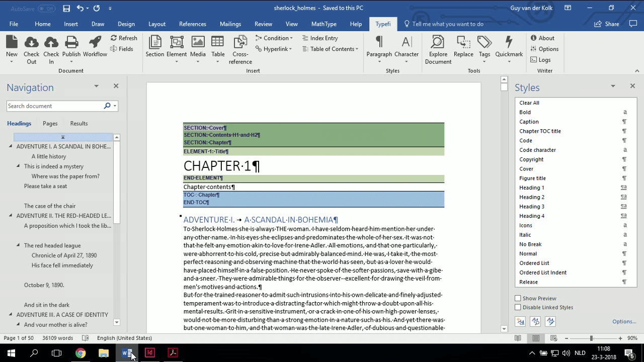Click the Replace icon in Tools group
The image size is (644, 362).
(463, 42)
